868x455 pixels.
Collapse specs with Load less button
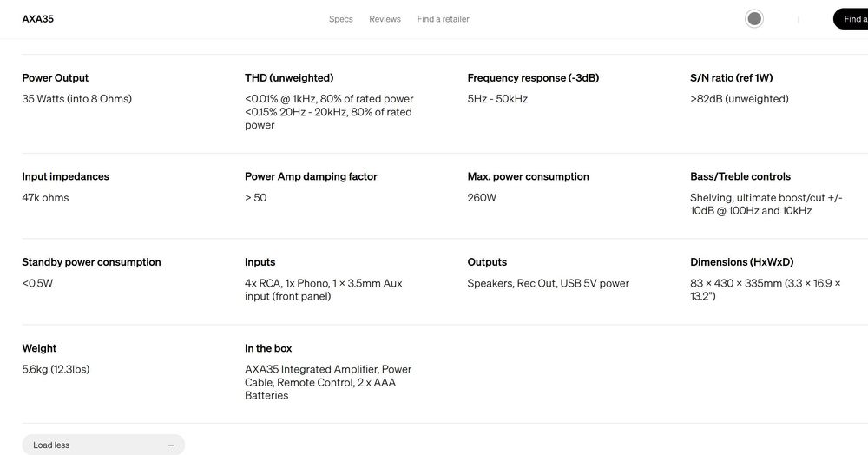(x=103, y=445)
